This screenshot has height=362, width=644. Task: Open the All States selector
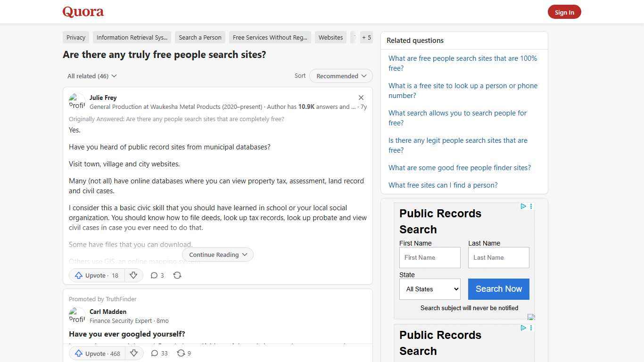pyautogui.click(x=429, y=289)
